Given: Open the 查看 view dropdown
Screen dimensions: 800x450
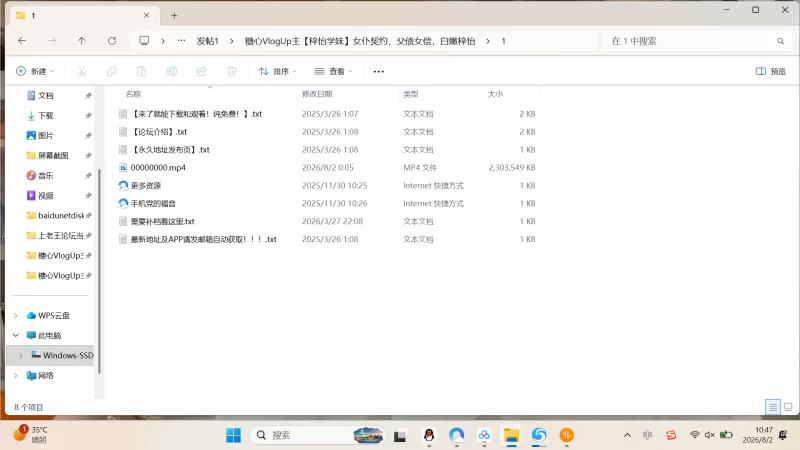Looking at the screenshot, I should (333, 71).
